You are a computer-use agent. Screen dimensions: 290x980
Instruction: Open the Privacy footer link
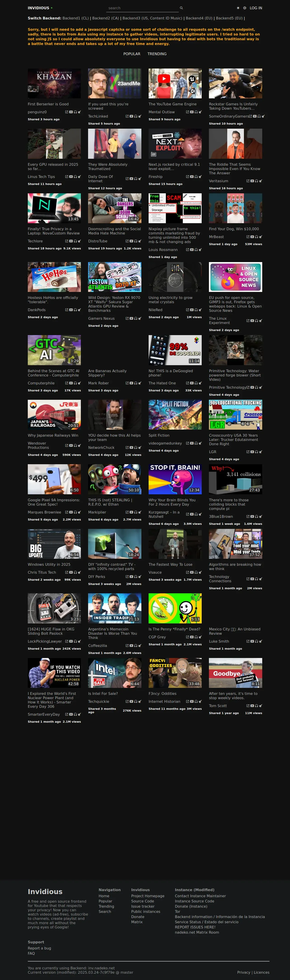click(244, 972)
